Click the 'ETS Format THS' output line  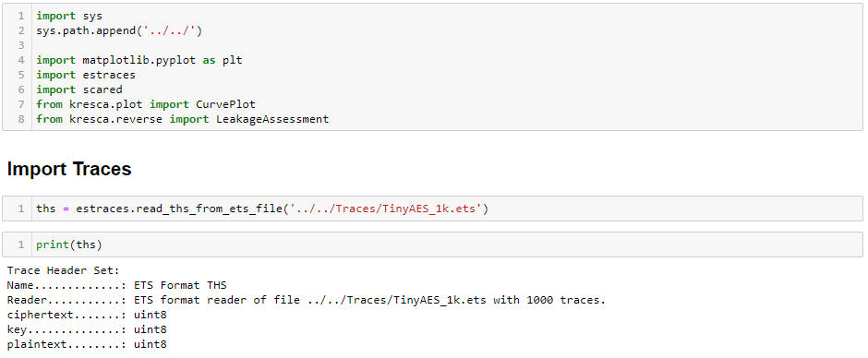[116, 285]
